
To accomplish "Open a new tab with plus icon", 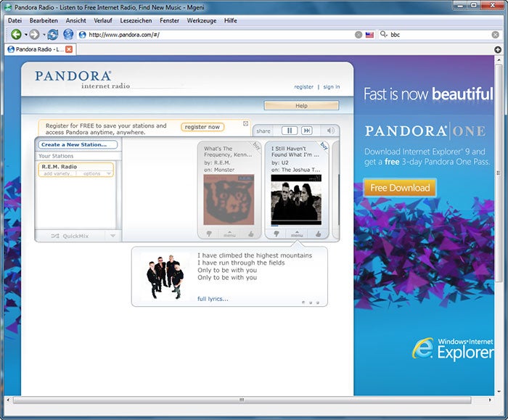I will 498,49.
